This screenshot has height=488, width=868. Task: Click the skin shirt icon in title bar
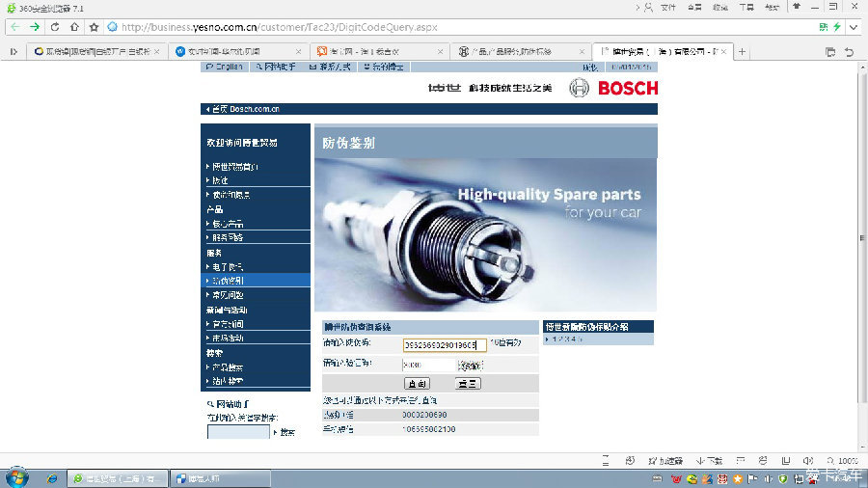[x=797, y=7]
